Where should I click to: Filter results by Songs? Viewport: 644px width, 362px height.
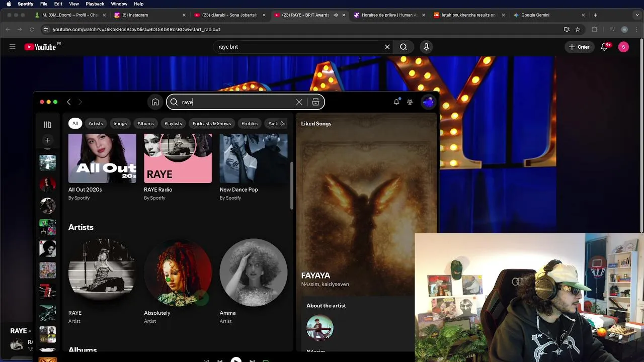(120, 123)
